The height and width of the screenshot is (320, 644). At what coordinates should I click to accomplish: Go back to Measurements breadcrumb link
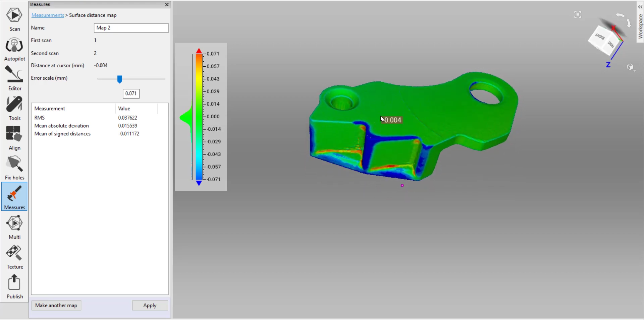[48, 15]
